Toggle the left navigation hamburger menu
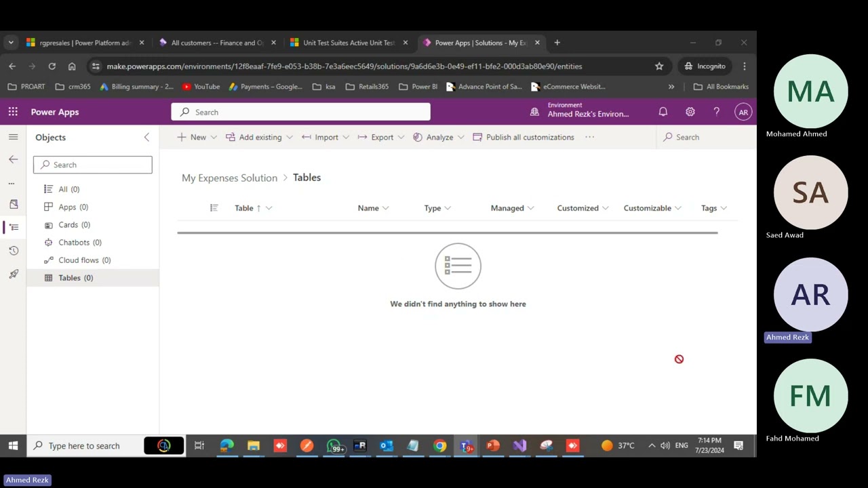The width and height of the screenshot is (868, 488). coord(13,137)
